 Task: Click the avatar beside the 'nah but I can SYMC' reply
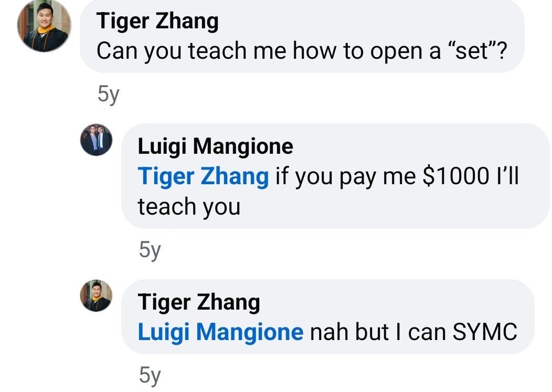point(96,296)
